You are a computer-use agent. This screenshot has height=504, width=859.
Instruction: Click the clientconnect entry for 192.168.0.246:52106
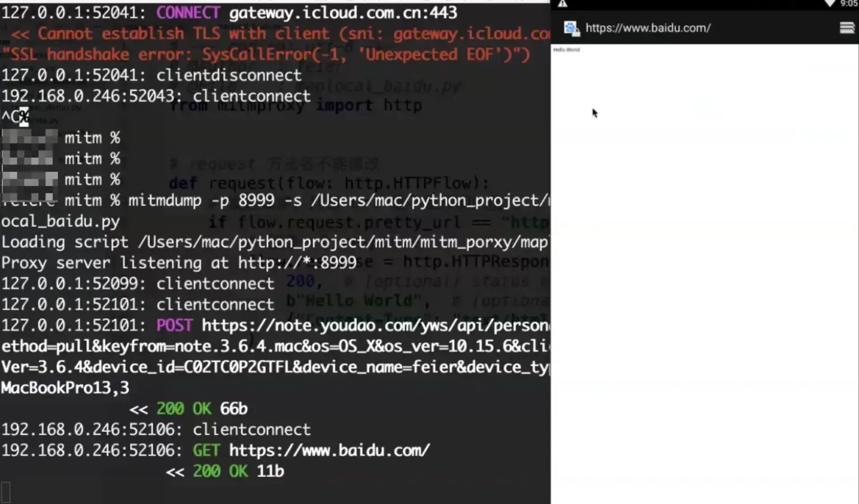point(155,429)
